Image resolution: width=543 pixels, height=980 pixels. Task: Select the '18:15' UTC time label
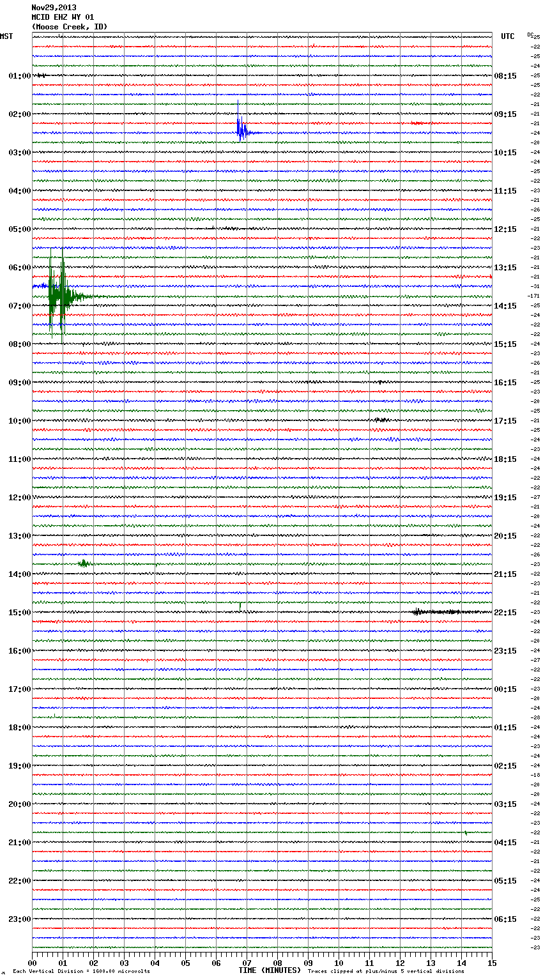[505, 459]
